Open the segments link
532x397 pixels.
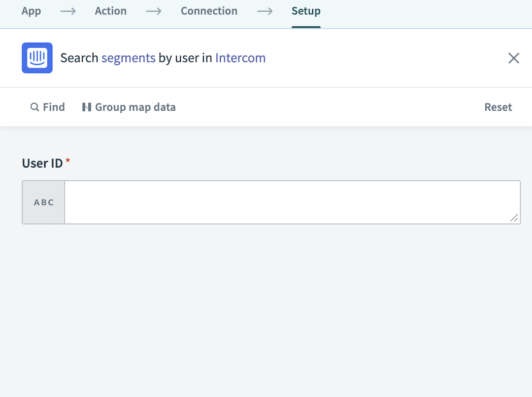tap(128, 58)
